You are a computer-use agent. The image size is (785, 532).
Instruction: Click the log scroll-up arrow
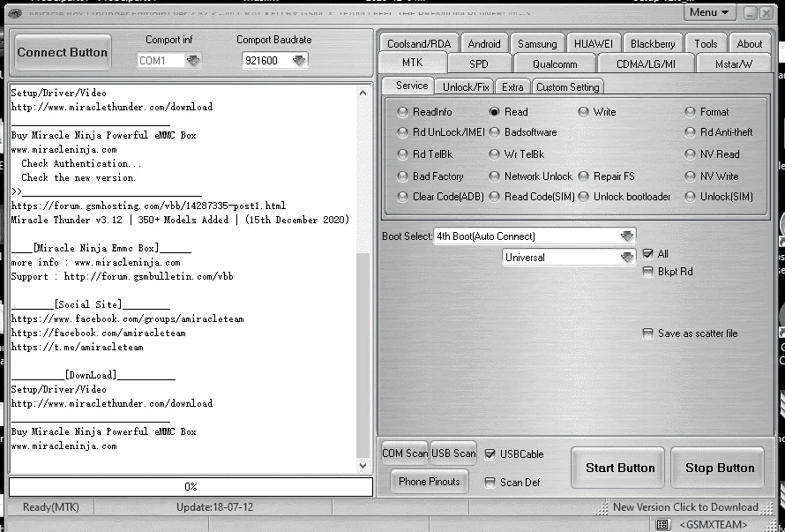[x=363, y=93]
